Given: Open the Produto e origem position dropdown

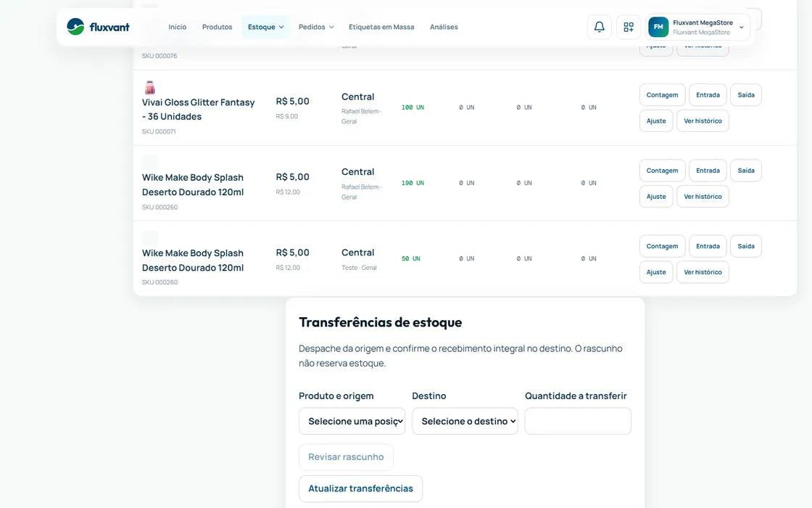Looking at the screenshot, I should [x=352, y=421].
